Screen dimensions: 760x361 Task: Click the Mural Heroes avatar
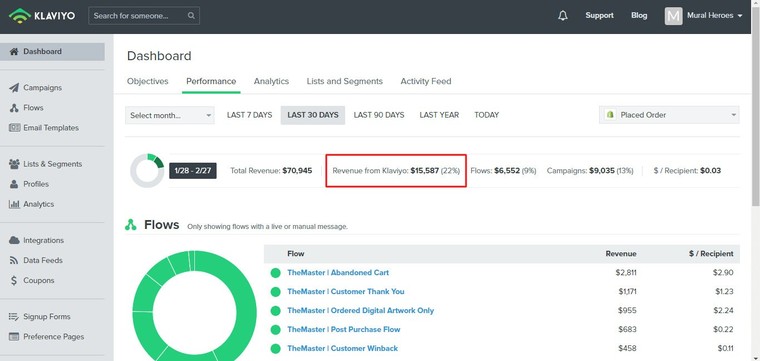point(673,16)
